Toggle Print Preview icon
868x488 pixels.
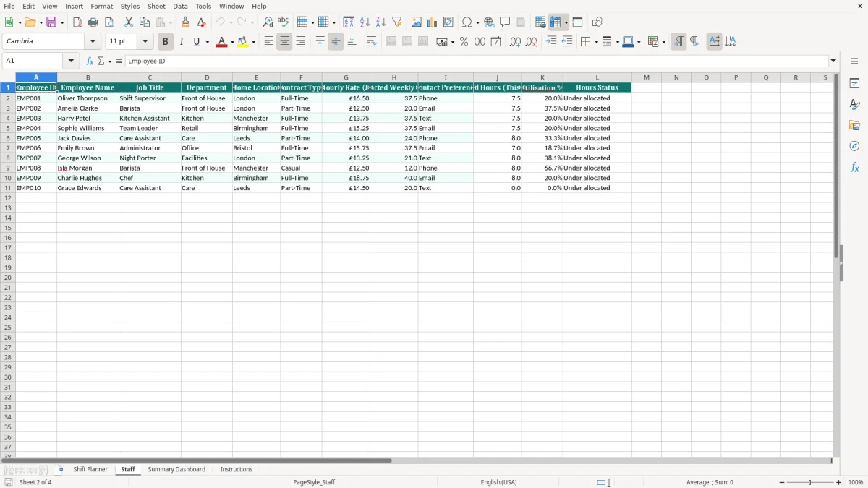pos(109,22)
